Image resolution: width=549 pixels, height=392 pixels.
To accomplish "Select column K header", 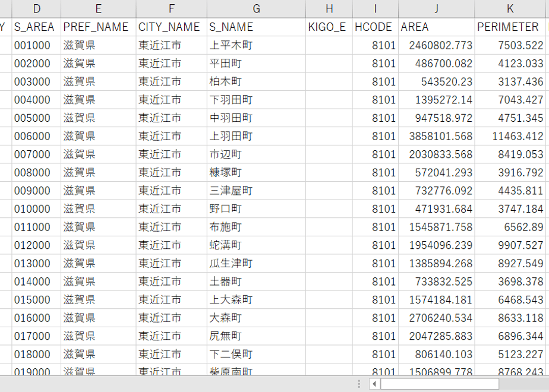I will pos(510,9).
